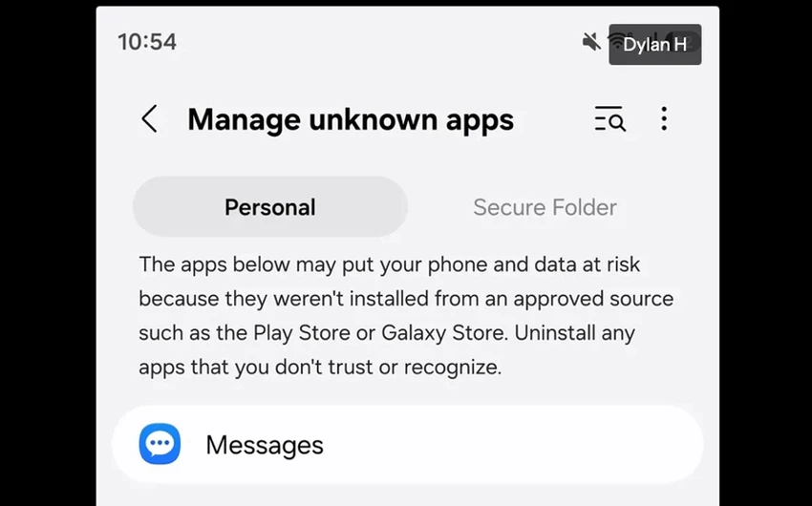
Task: Open the search and filter list icon
Action: tap(609, 119)
